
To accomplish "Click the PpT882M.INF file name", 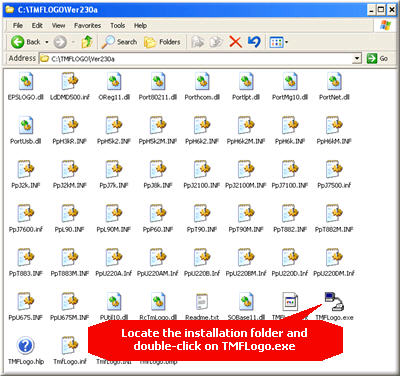I will (334, 229).
